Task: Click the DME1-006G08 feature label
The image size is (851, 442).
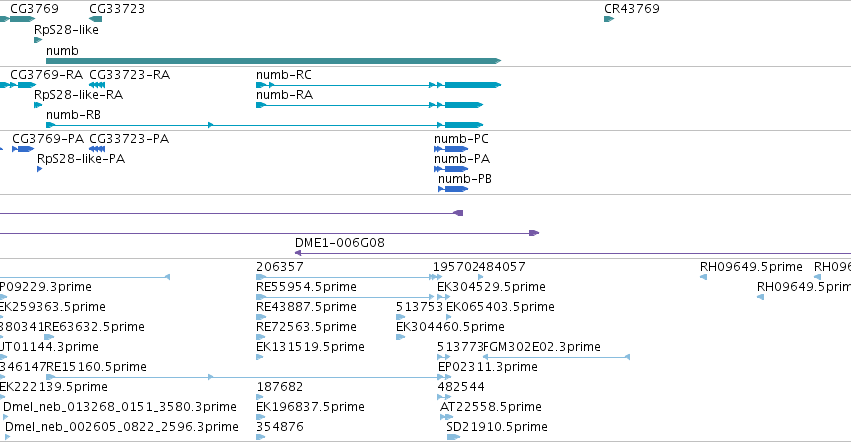Action: coord(340,243)
